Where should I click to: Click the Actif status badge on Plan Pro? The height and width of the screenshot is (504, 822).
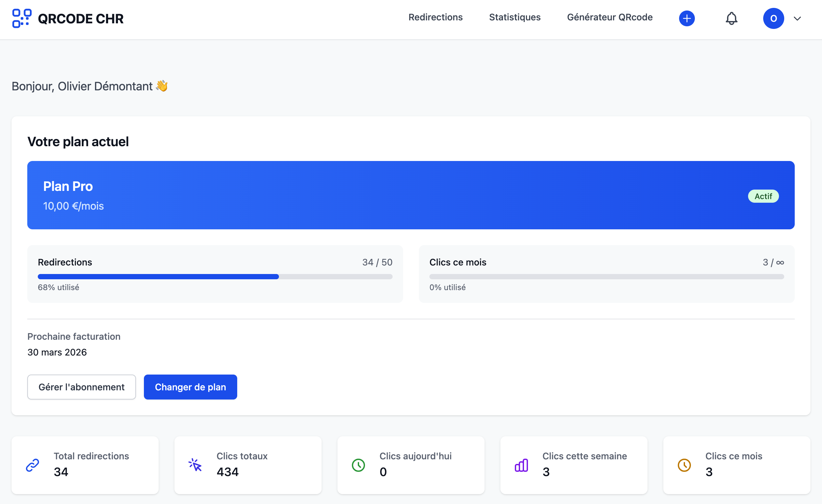764,196
